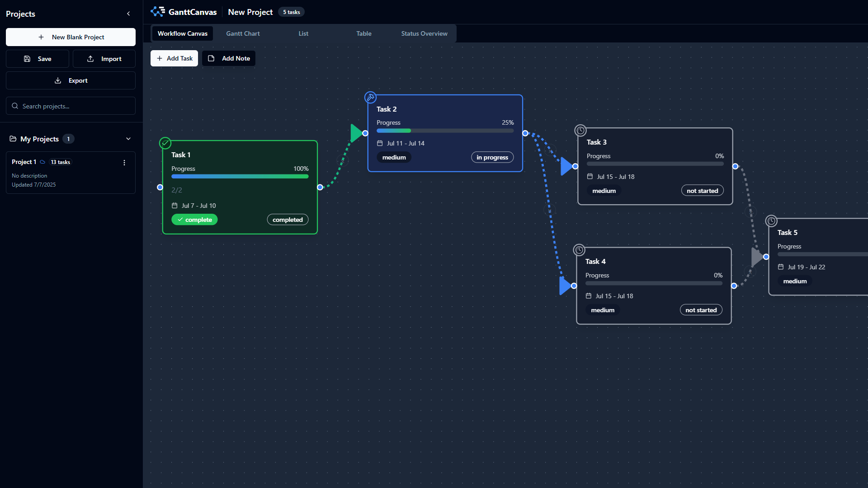Click the calendar icon next to Jul 11
The width and height of the screenshot is (868, 488).
pyautogui.click(x=379, y=143)
